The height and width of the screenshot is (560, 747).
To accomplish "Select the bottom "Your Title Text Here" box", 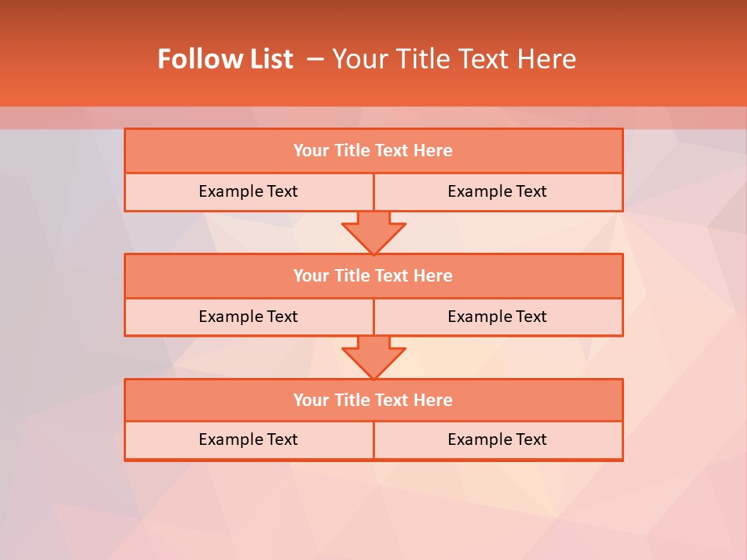I will (x=373, y=400).
